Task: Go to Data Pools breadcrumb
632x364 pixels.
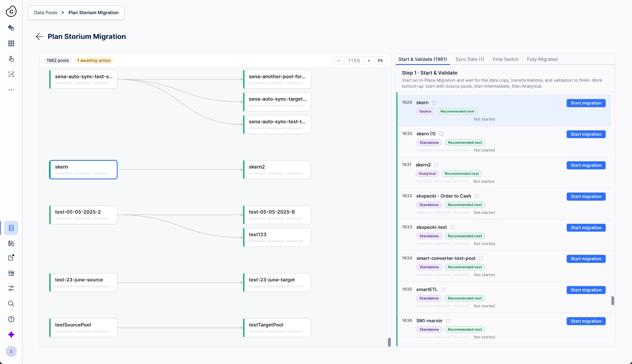Action: pos(45,13)
